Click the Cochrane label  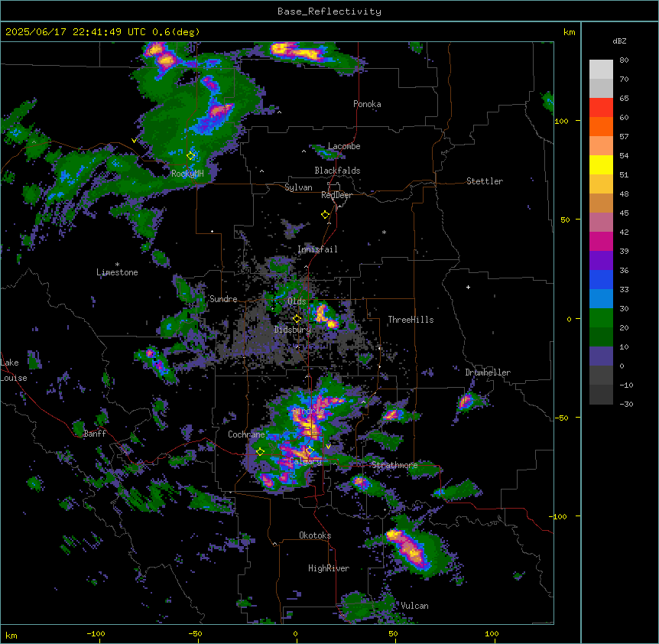[246, 434]
